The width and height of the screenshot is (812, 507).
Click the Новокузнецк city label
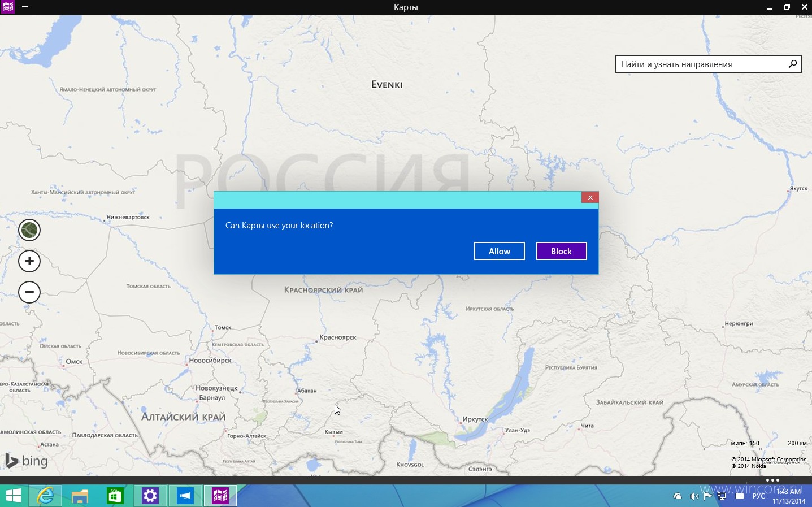(216, 388)
